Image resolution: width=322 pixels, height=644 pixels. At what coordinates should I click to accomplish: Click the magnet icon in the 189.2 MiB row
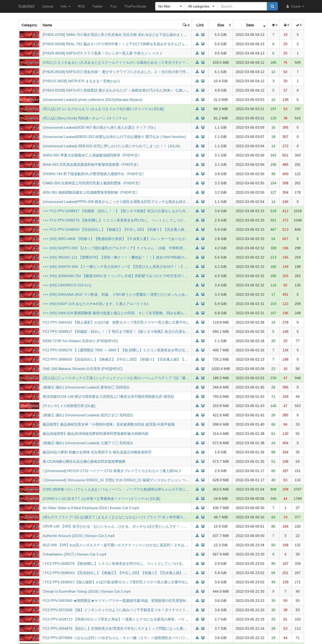pos(203,378)
